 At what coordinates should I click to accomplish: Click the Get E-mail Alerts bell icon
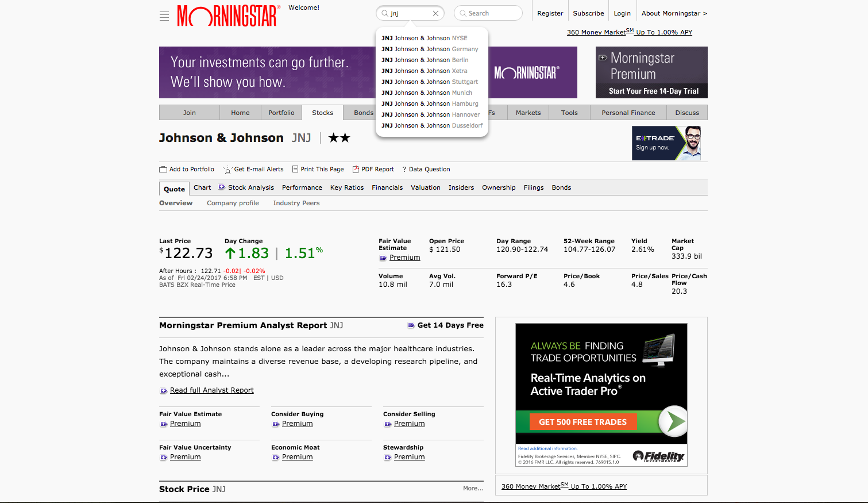click(x=227, y=170)
